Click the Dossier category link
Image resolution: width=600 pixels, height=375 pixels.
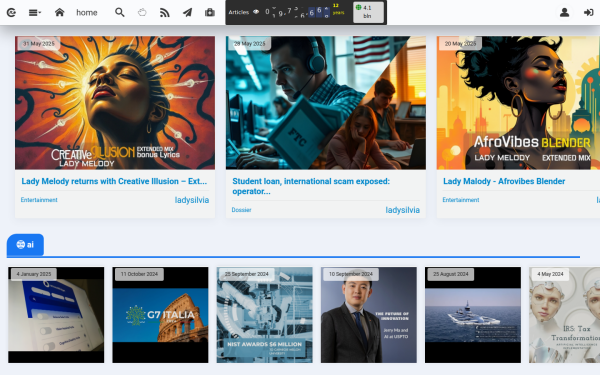[x=241, y=210]
